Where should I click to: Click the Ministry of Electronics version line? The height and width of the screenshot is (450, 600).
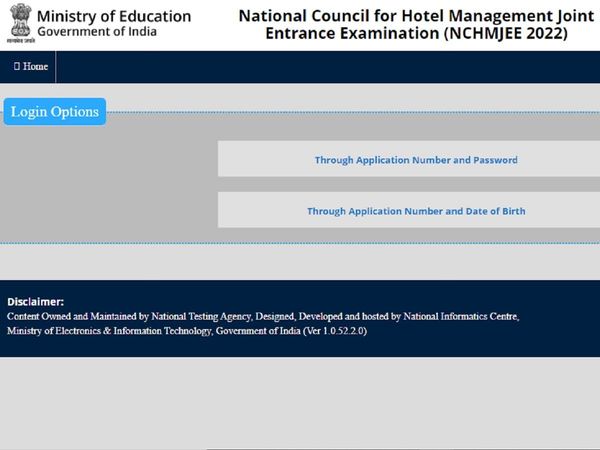187,331
